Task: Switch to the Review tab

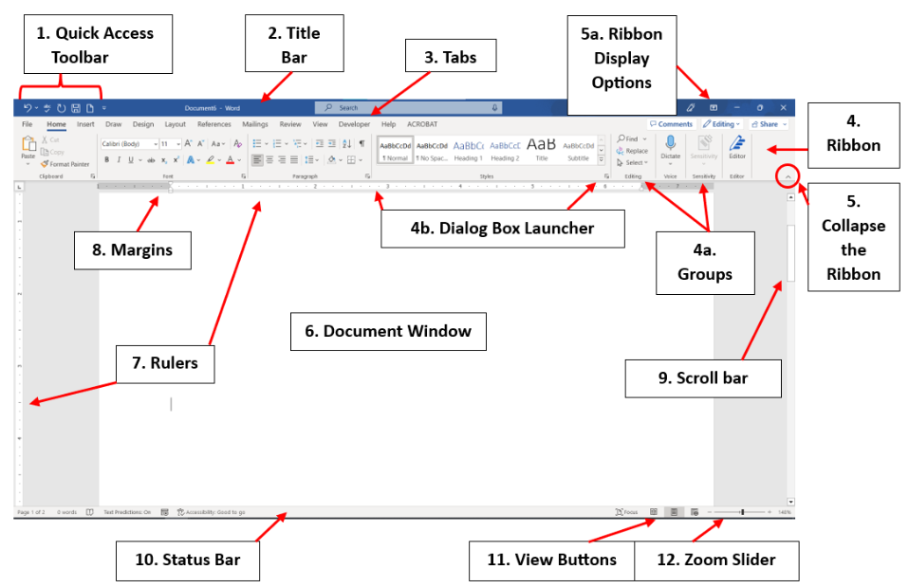Action: pos(290,124)
